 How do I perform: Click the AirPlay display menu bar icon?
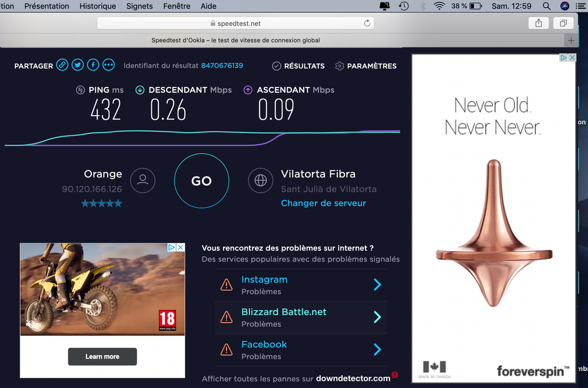click(385, 6)
